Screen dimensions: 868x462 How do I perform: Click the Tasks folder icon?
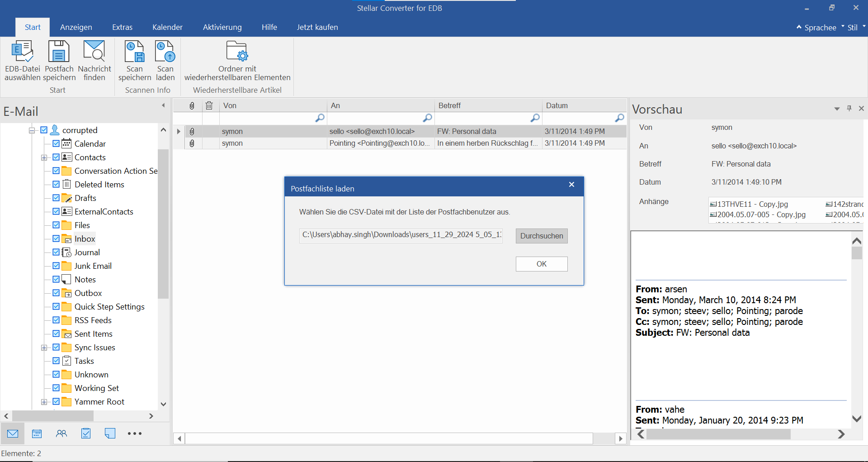click(x=66, y=361)
